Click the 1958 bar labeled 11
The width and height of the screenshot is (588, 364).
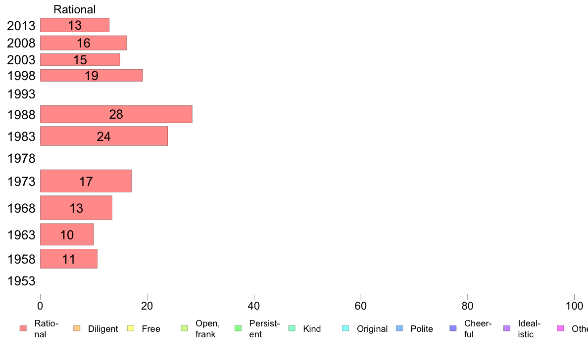click(x=69, y=259)
